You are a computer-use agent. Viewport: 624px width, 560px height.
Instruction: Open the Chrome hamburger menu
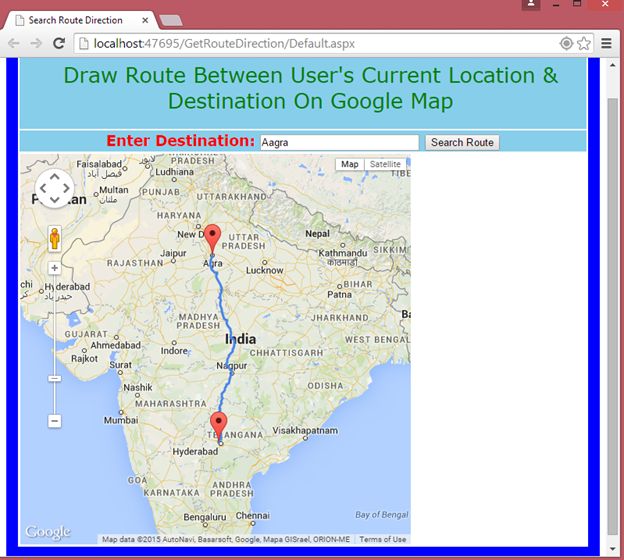point(606,43)
